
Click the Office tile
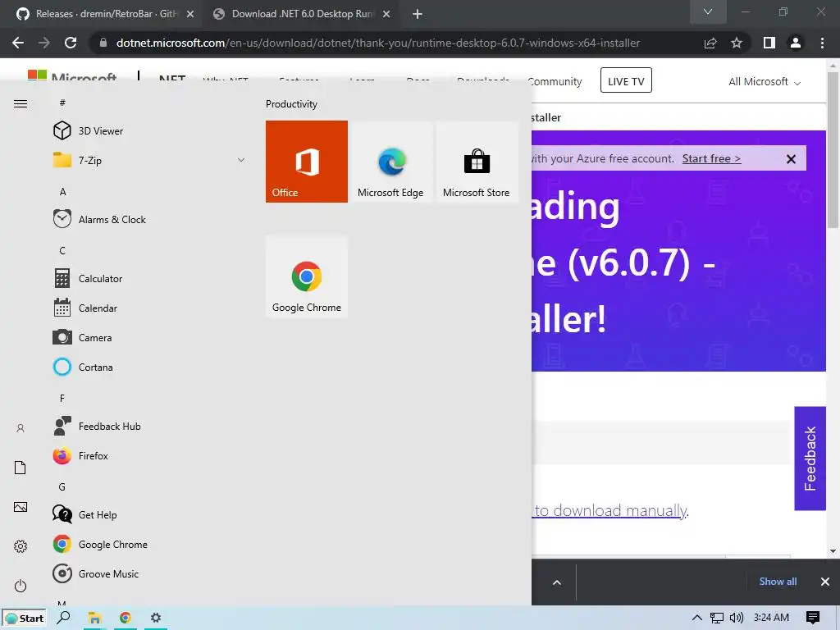pos(307,162)
